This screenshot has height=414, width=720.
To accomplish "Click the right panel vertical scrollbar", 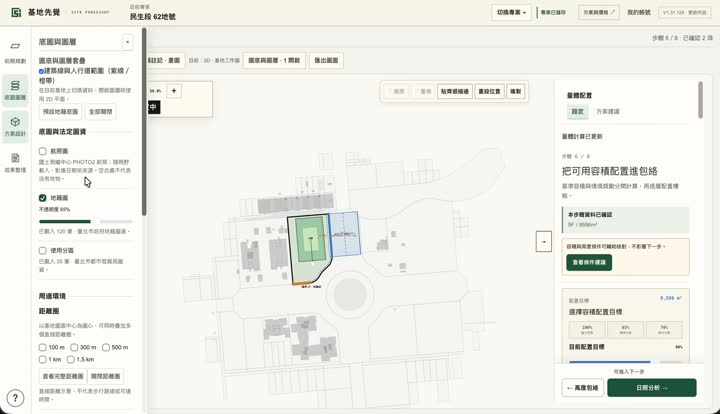I will (700, 100).
